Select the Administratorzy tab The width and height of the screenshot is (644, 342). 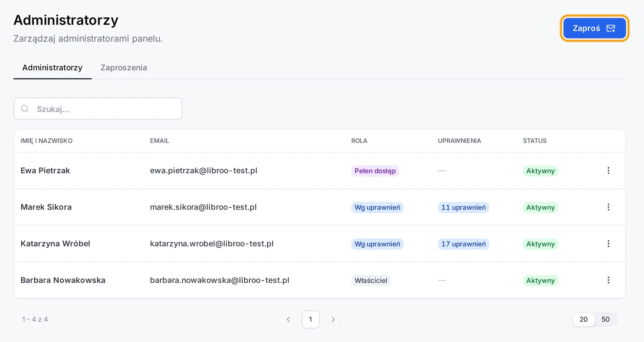pos(52,68)
